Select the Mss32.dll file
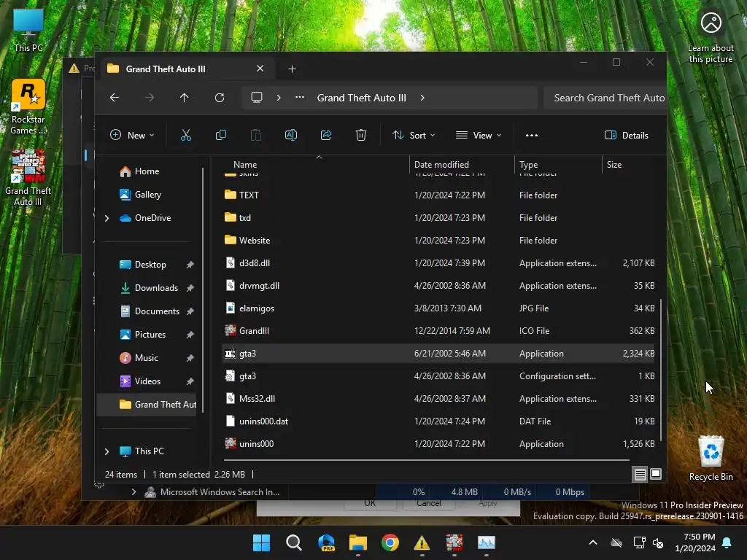This screenshot has height=560, width=747. pos(438,399)
